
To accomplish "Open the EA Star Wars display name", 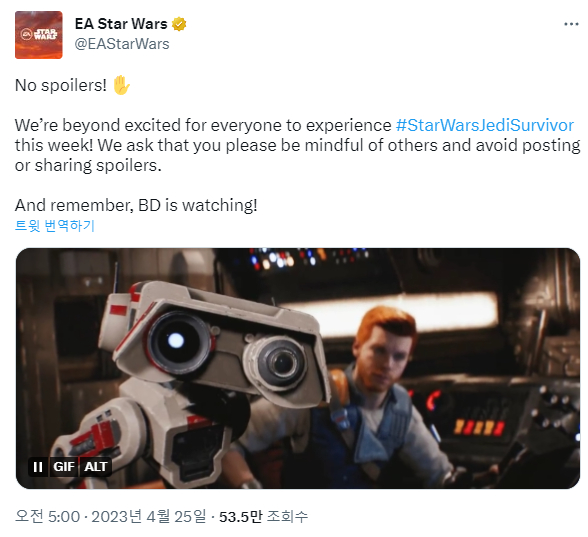I will (x=121, y=24).
